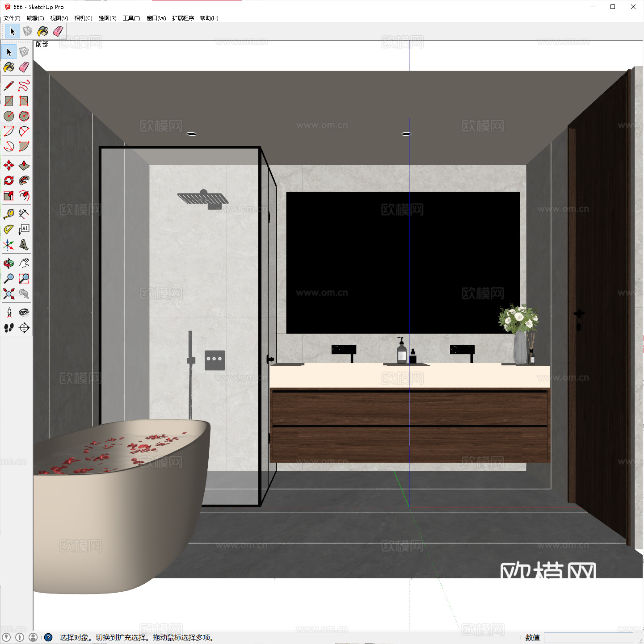Go back to the Previous view
Screen dimensions: 644x644
tap(24, 294)
